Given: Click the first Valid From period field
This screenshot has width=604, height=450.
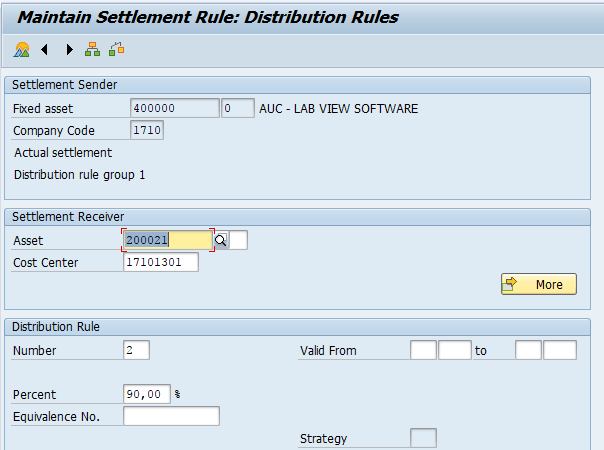Looking at the screenshot, I should [x=423, y=350].
